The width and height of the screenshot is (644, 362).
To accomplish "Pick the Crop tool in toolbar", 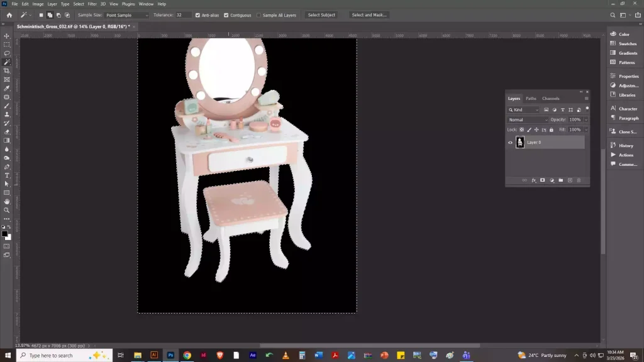I will tap(7, 71).
